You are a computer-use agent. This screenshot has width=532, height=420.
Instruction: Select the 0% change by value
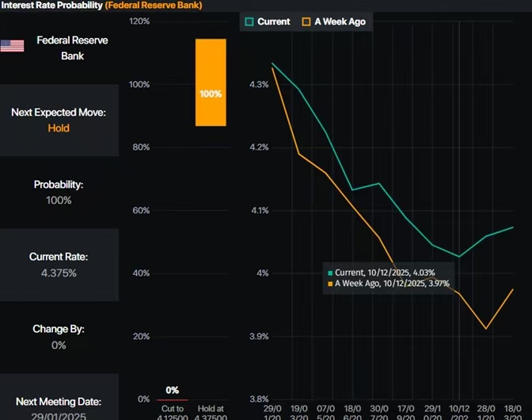(x=59, y=346)
